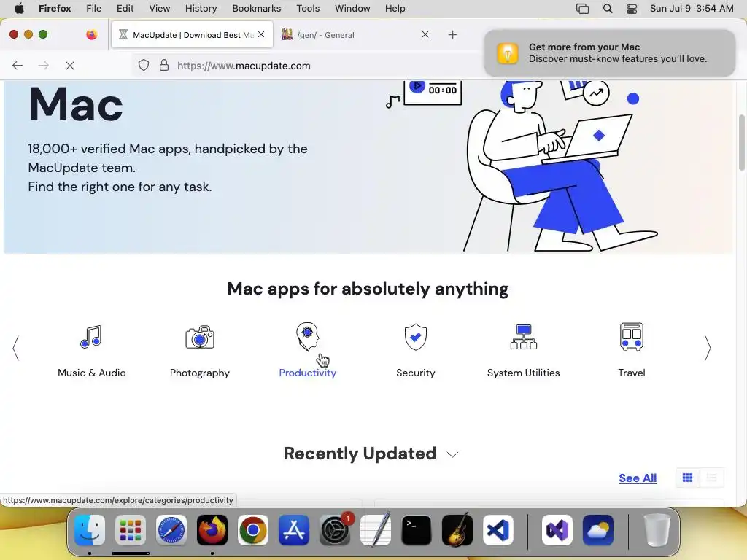Screen dimensions: 747x560
Task: Show next categories with right arrow
Action: pos(708,348)
